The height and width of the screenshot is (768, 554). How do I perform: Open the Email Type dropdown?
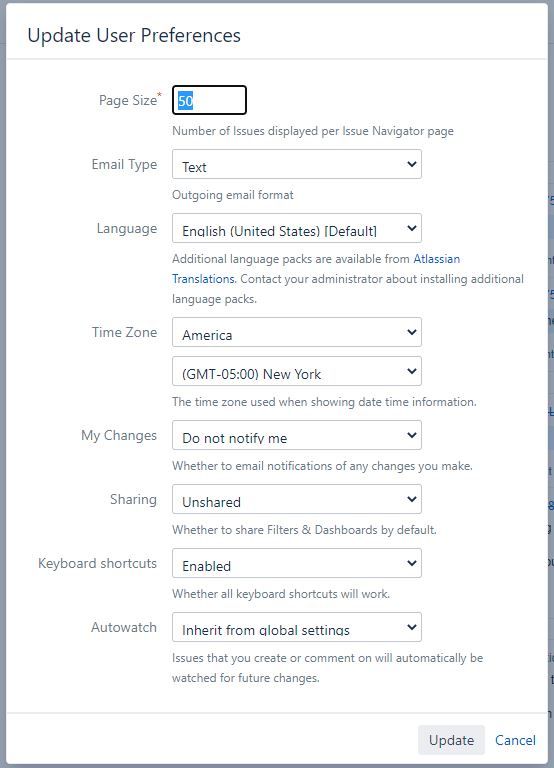click(x=296, y=164)
